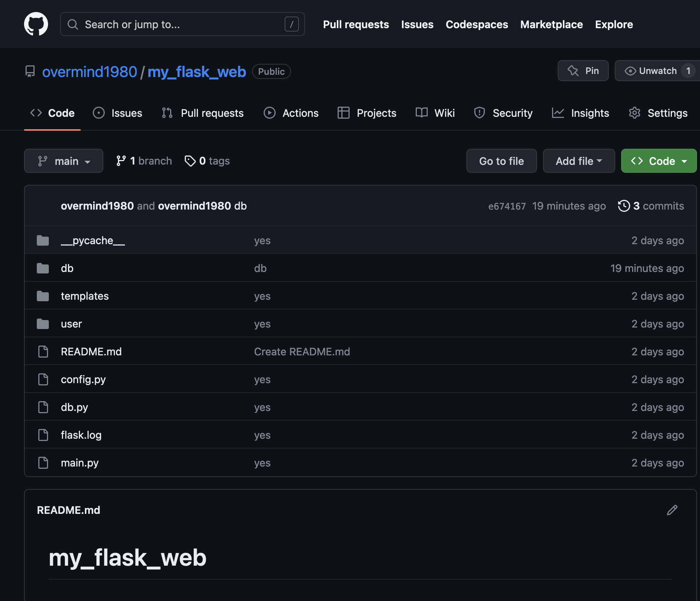The height and width of the screenshot is (601, 700).
Task: Click the README.md panel heading
Action: coord(68,510)
